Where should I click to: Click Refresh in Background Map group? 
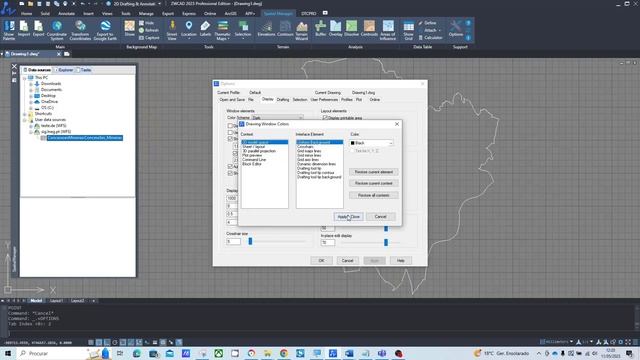click(149, 30)
